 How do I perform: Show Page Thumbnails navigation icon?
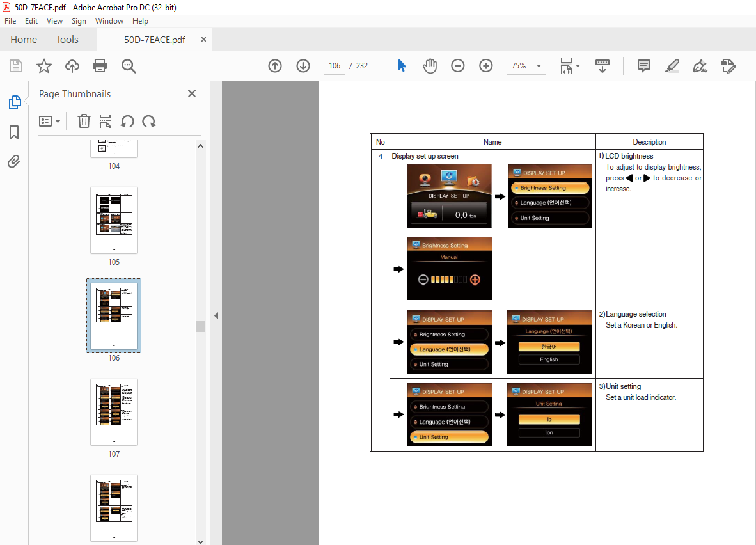point(15,102)
